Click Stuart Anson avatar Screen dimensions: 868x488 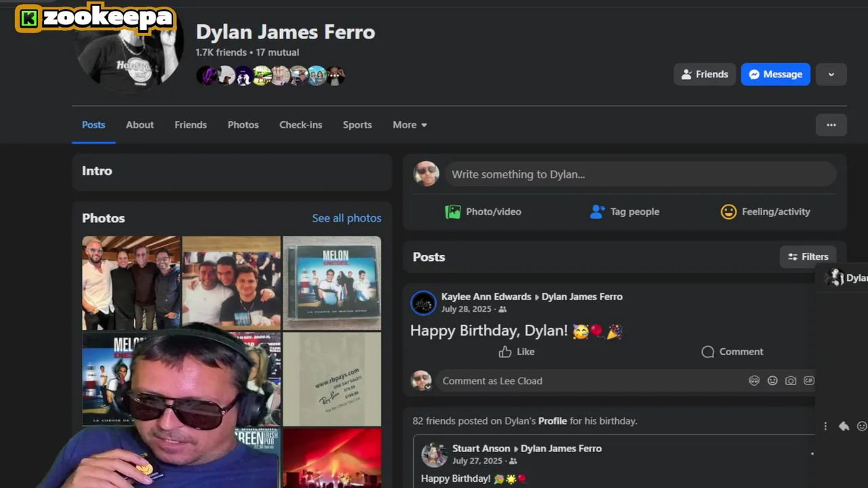[x=434, y=455]
